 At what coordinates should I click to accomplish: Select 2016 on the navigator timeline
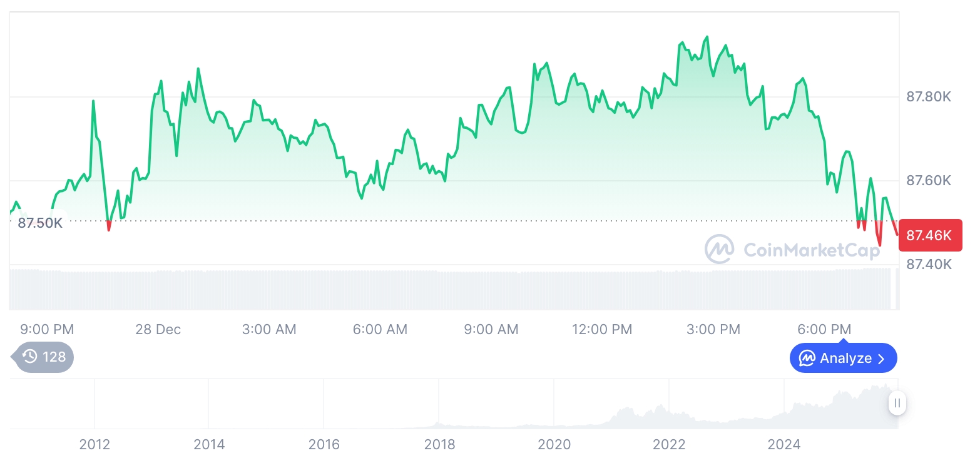324,444
